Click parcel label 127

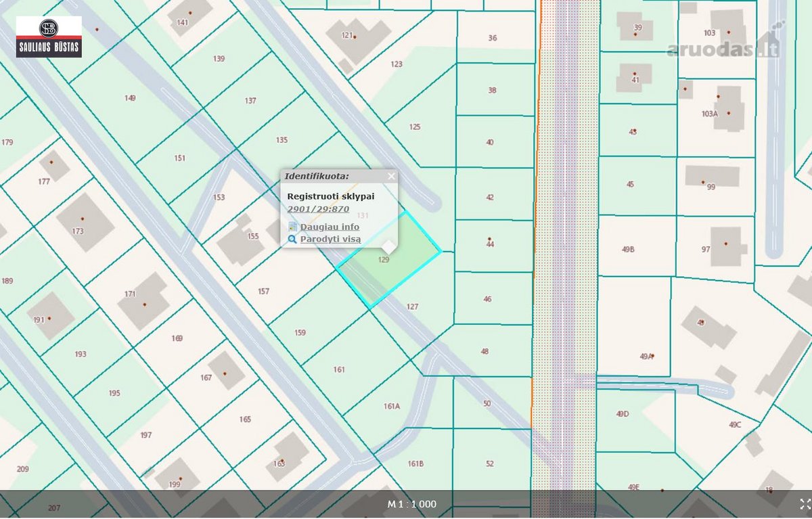coord(413,307)
